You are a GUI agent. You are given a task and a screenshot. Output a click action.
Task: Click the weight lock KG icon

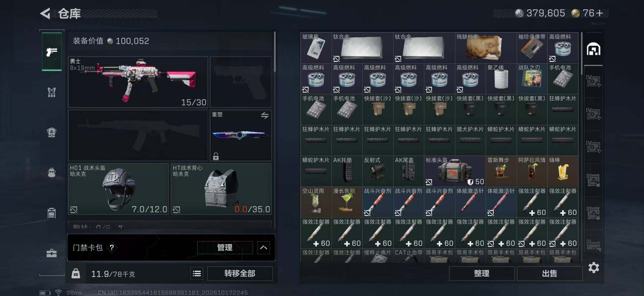point(76,273)
